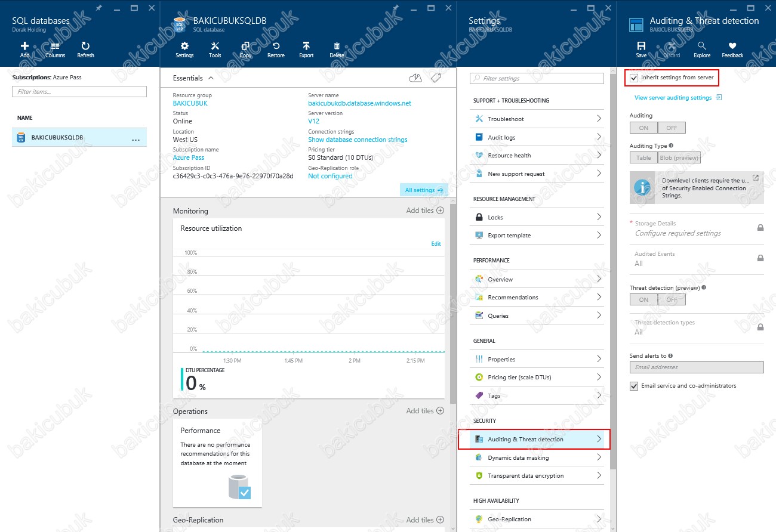This screenshot has height=532, width=776.
Task: Click the Copy database icon
Action: tap(245, 46)
